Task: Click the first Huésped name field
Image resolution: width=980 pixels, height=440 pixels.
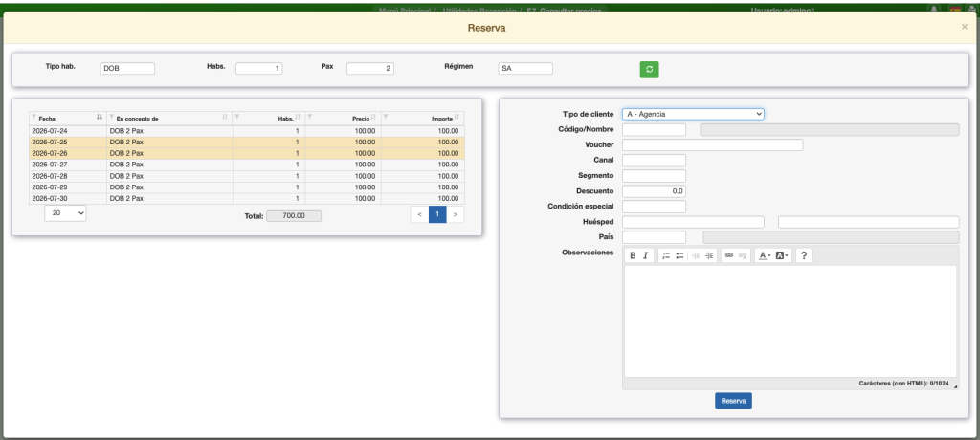Action: point(693,222)
